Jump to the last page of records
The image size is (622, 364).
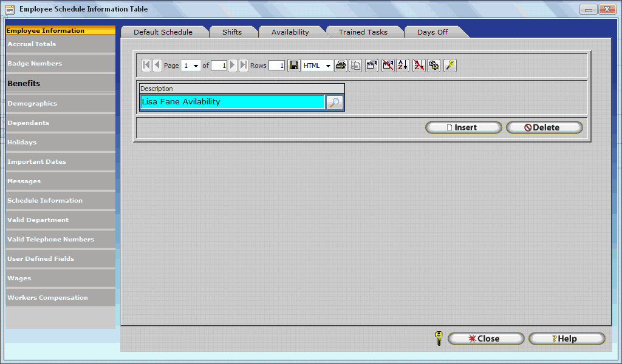click(243, 66)
